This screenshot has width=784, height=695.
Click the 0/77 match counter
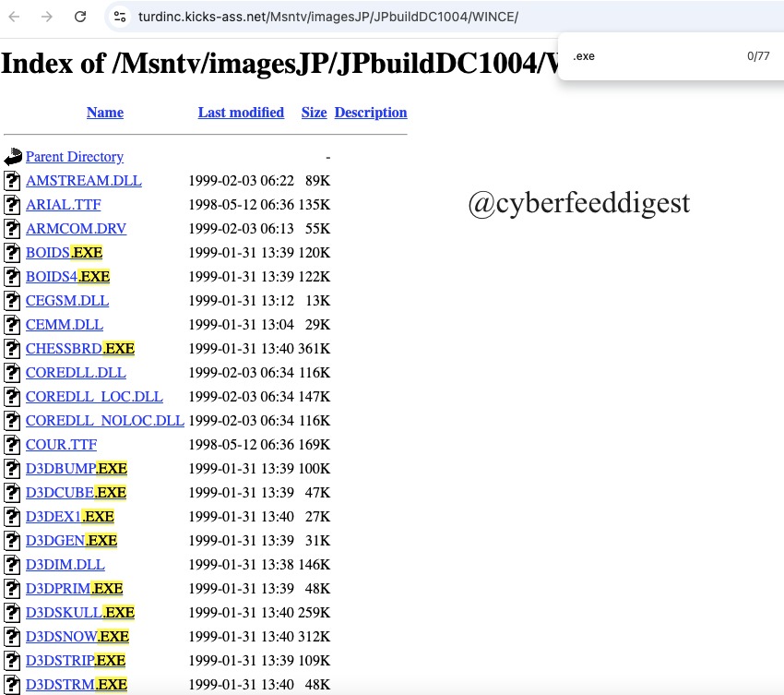click(x=758, y=56)
